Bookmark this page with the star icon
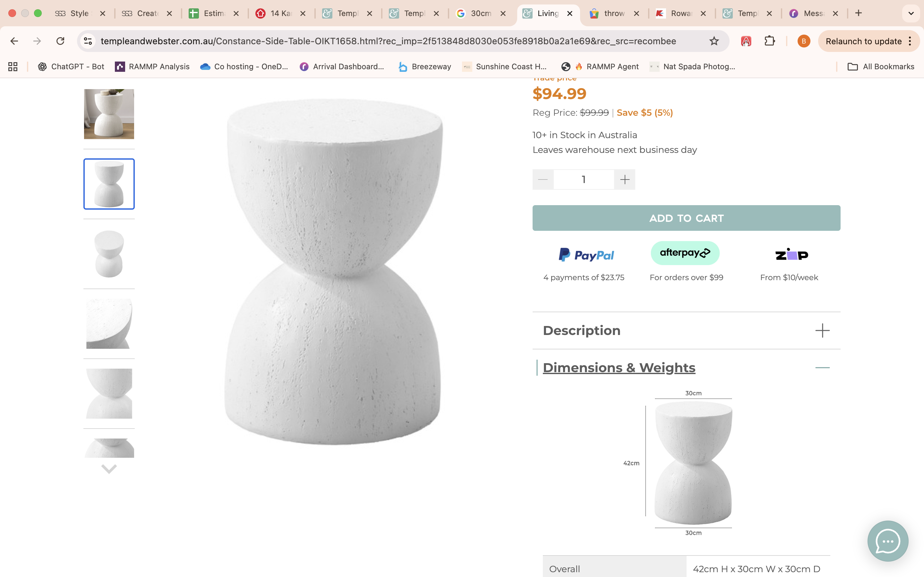This screenshot has height=577, width=924. coord(714,41)
